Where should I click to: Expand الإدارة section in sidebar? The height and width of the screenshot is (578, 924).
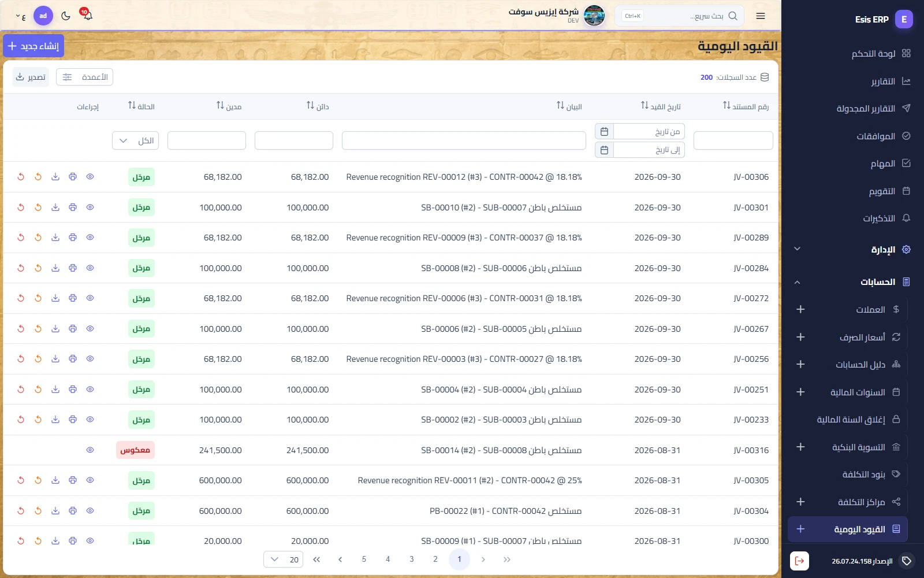[797, 249]
